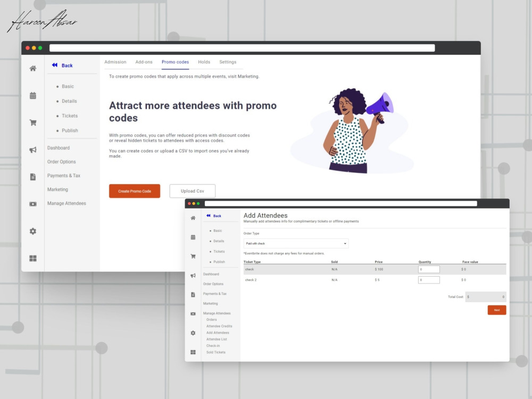
Task: Open Publish step in Promo codes window
Action: (x=70, y=131)
